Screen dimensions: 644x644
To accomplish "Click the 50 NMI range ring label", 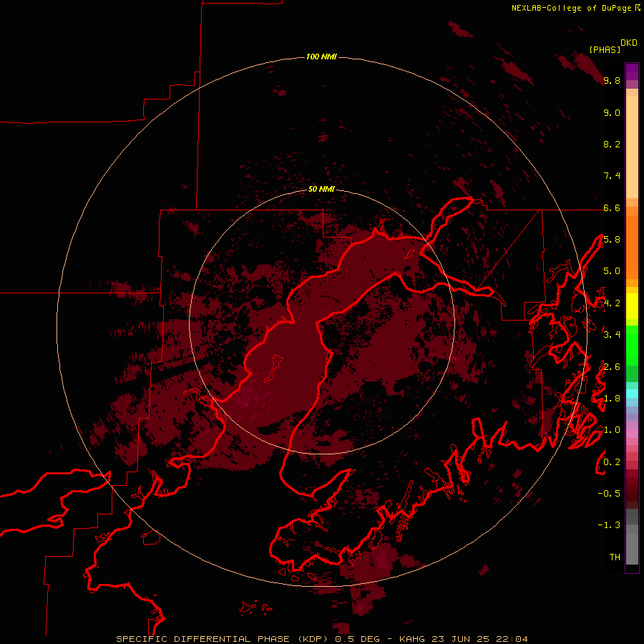I will [x=321, y=189].
